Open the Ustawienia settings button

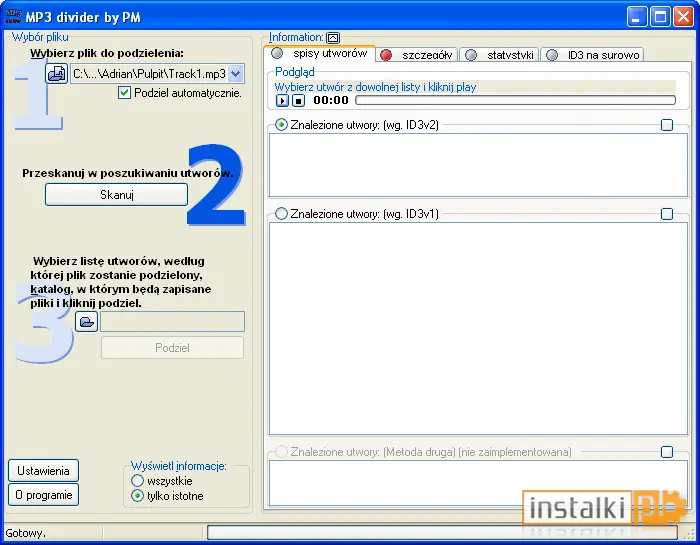(x=43, y=471)
